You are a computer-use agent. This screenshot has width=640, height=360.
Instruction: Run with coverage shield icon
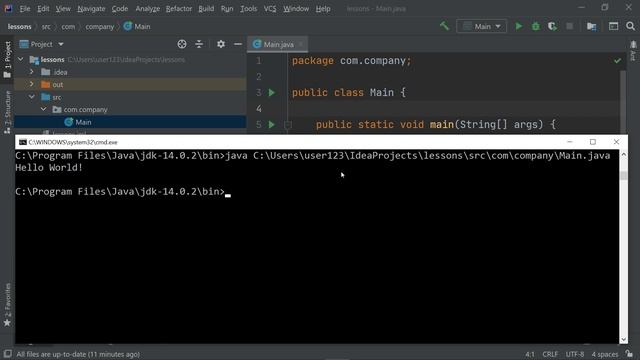point(552,26)
